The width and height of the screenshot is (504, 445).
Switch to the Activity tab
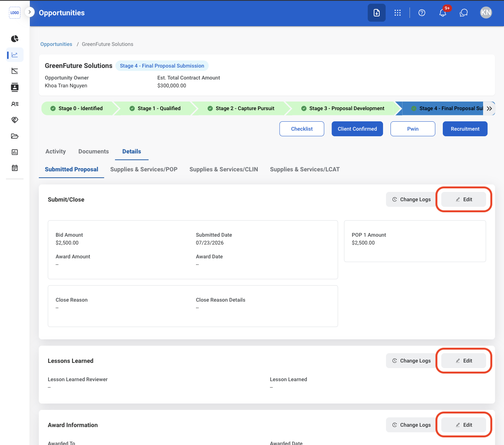(56, 151)
